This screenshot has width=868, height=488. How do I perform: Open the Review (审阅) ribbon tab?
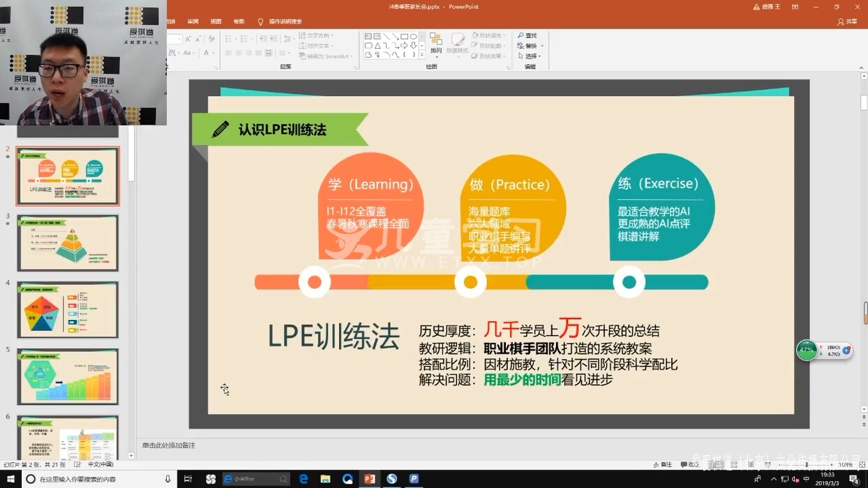click(x=193, y=22)
